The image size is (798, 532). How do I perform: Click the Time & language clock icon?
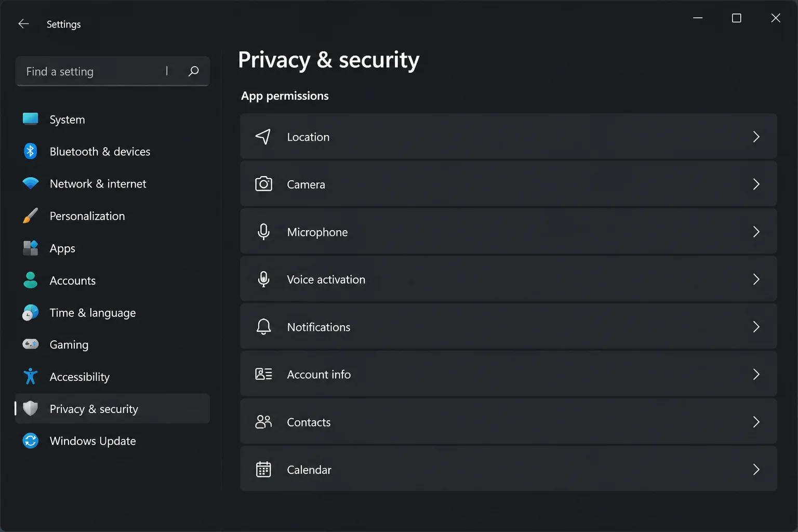31,312
